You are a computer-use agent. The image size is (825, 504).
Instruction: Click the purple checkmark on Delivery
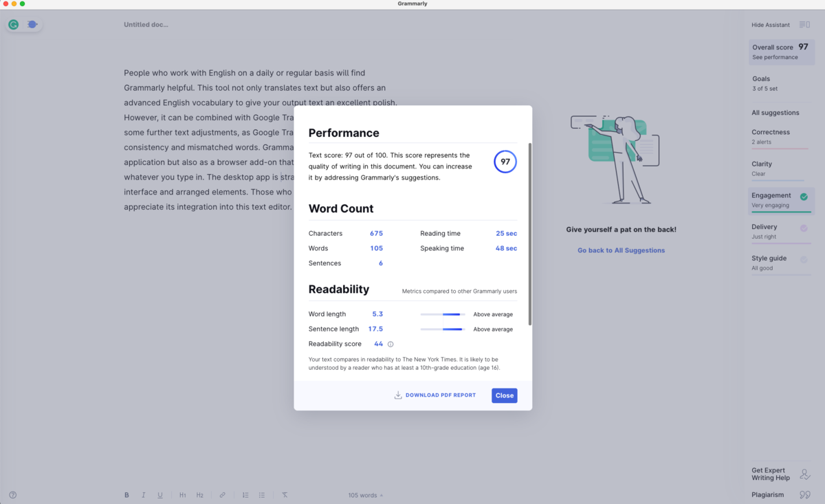coord(804,228)
